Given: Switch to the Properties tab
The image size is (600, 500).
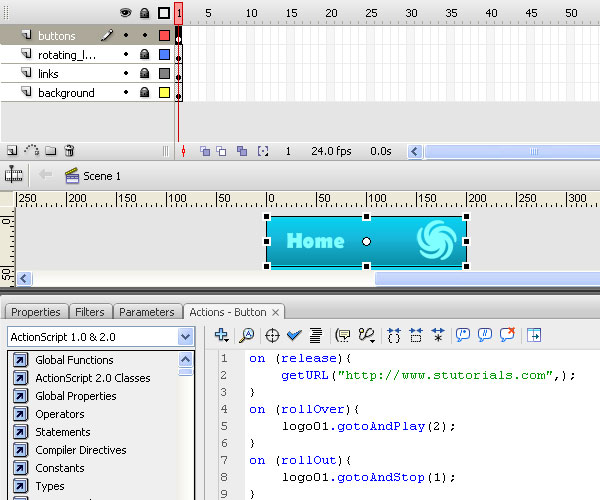Looking at the screenshot, I should coord(36,312).
